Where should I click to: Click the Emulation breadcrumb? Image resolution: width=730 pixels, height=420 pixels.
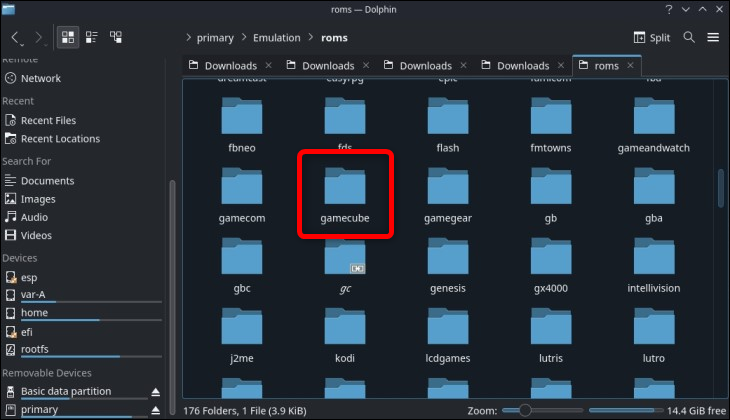[277, 38]
